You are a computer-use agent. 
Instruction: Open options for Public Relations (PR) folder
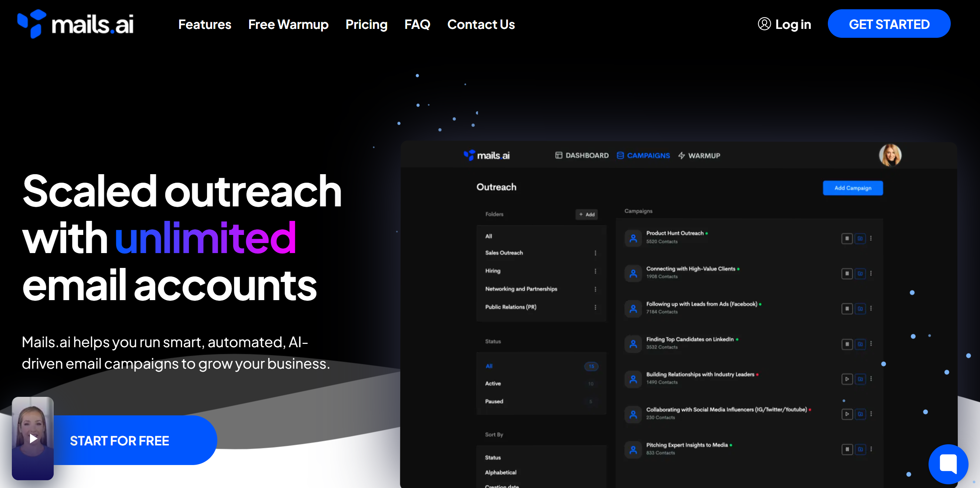coord(595,307)
